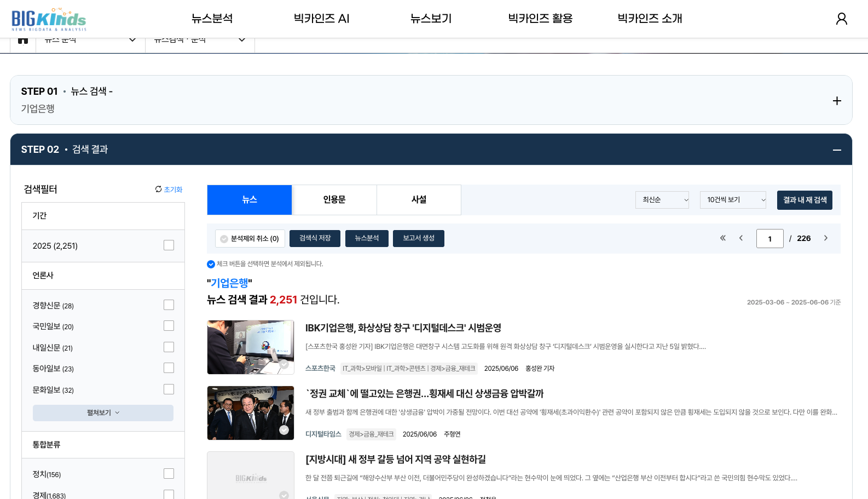Click the 기간 filter header
The image size is (868, 499).
103,216
